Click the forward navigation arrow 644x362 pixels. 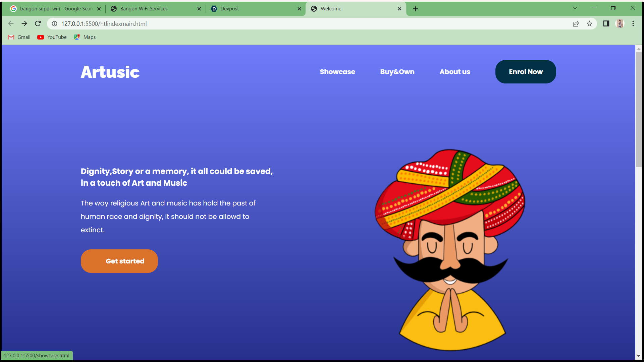coord(24,23)
